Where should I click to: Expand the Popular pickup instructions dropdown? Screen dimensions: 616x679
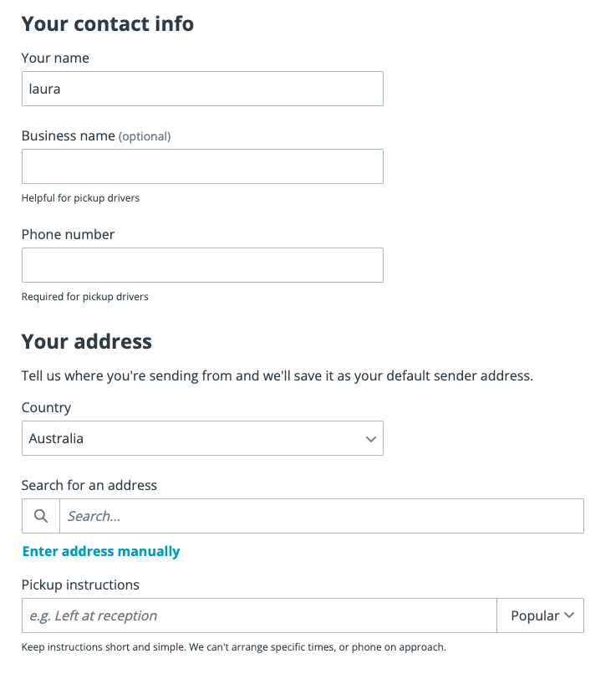coord(540,615)
